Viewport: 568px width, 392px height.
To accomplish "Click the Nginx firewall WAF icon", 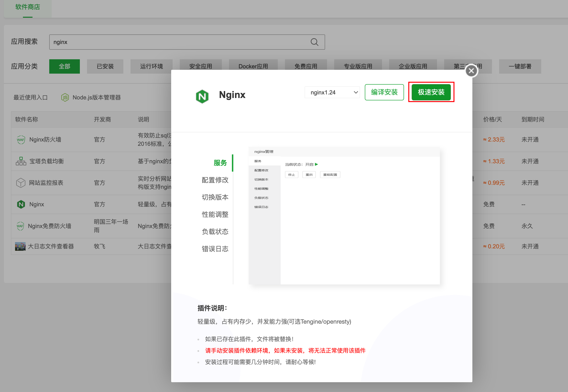I will pyautogui.click(x=21, y=140).
